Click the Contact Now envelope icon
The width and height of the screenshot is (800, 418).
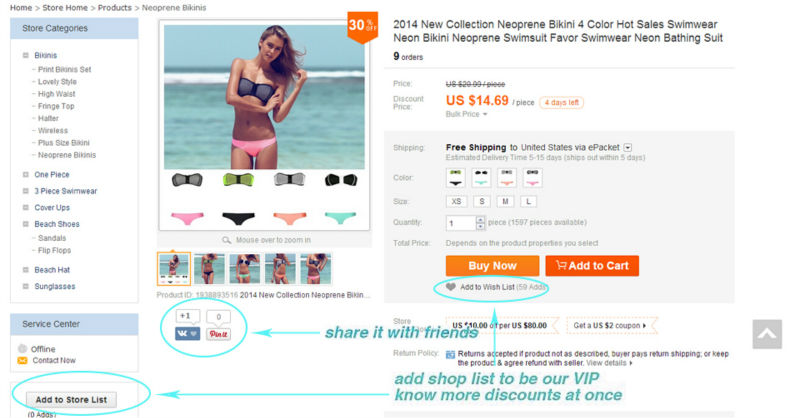point(22,360)
